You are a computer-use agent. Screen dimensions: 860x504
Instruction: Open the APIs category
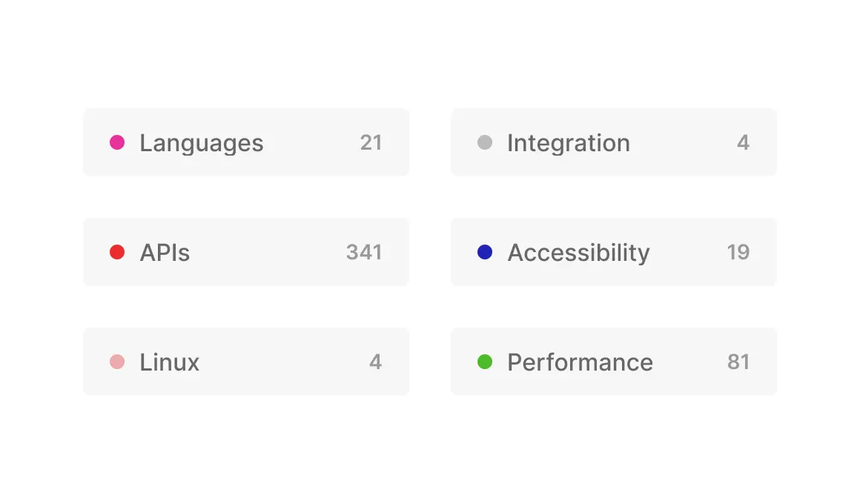[165, 253]
